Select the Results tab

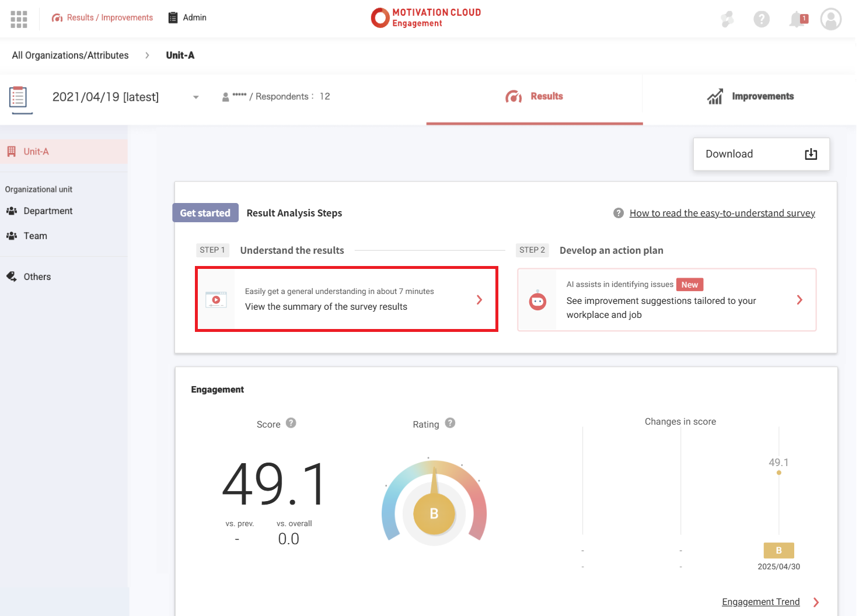click(535, 97)
